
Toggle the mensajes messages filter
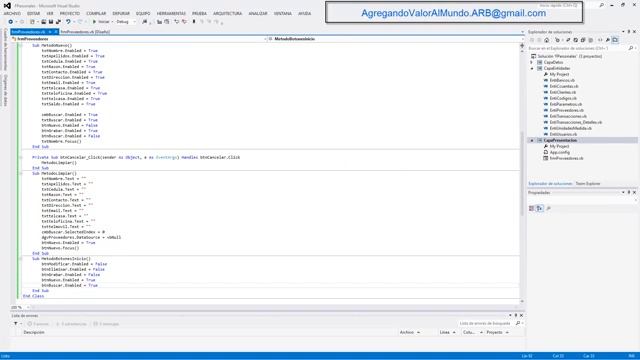pos(106,324)
